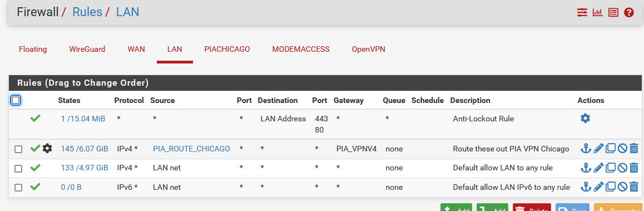
Task: Open the PIA_ROUTE_CHICAGO alias link
Action: 191,149
